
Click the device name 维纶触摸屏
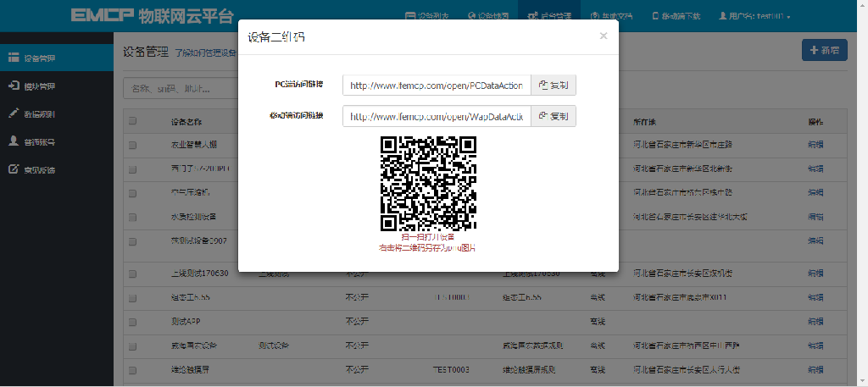(x=191, y=369)
